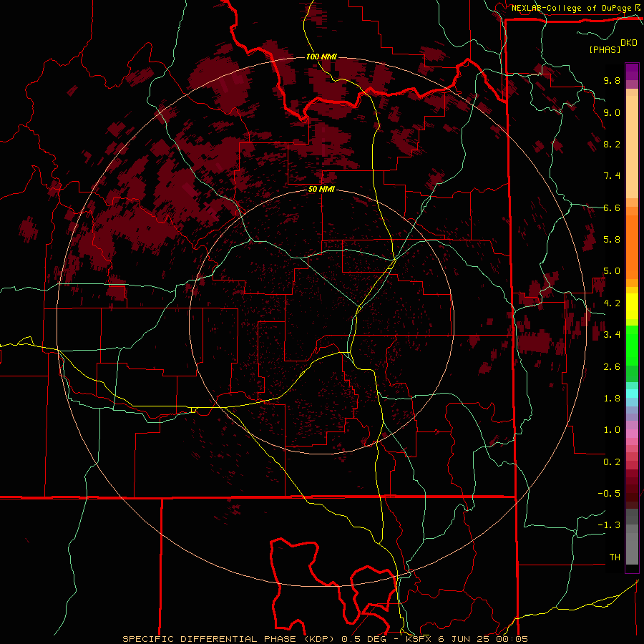Image resolution: width=644 pixels, height=644 pixels.
Task: Pick the yellow band of the color bar
Action: click(x=632, y=306)
